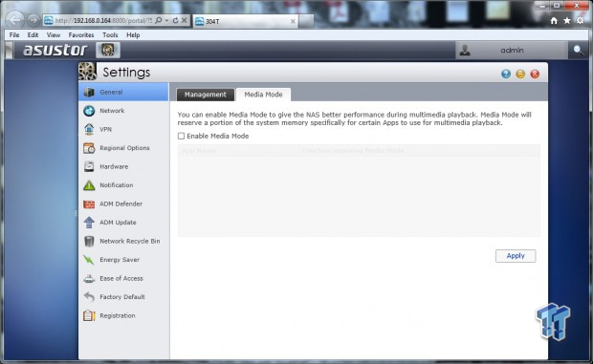Open the Tools menu
Image resolution: width=593 pixels, height=364 pixels.
click(110, 34)
